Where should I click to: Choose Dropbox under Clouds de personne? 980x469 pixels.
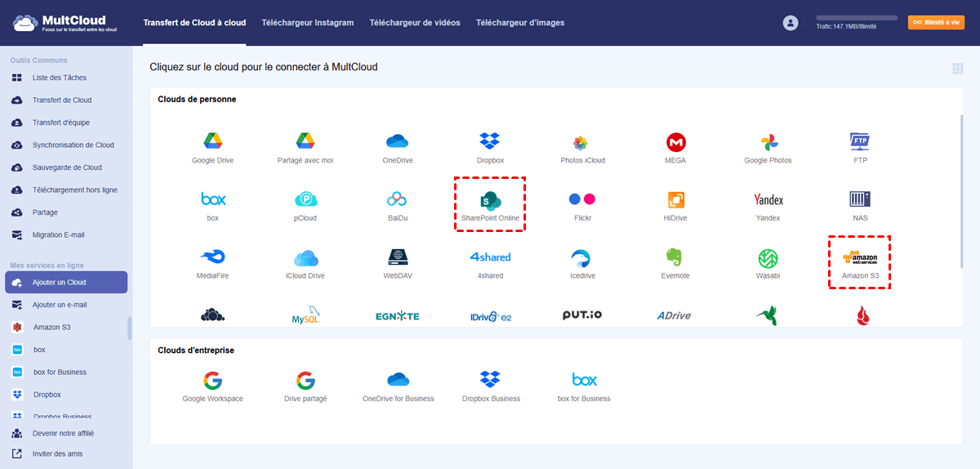point(490,148)
